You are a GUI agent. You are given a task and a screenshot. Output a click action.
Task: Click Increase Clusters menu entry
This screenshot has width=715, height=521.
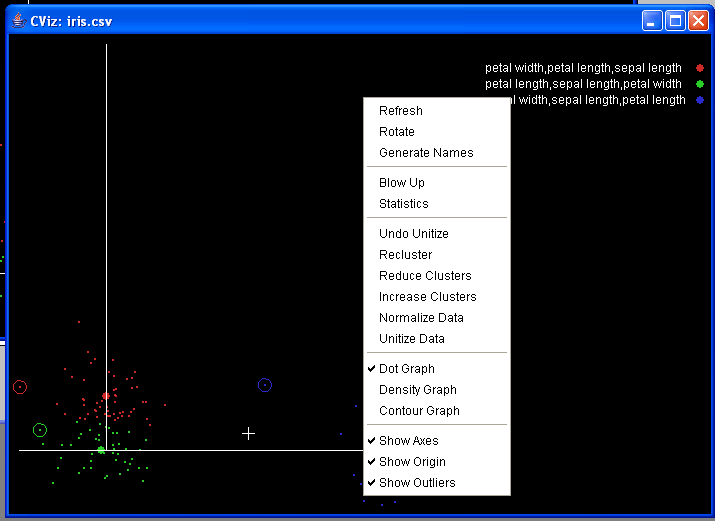tap(427, 297)
